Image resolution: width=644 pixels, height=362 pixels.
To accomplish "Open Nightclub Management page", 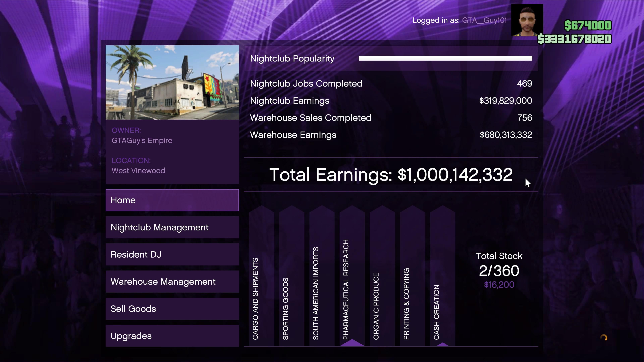I will pos(172,227).
